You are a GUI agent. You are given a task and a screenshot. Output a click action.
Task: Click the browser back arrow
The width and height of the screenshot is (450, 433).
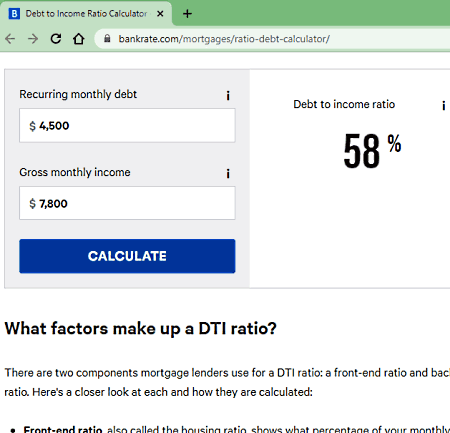tap(10, 39)
